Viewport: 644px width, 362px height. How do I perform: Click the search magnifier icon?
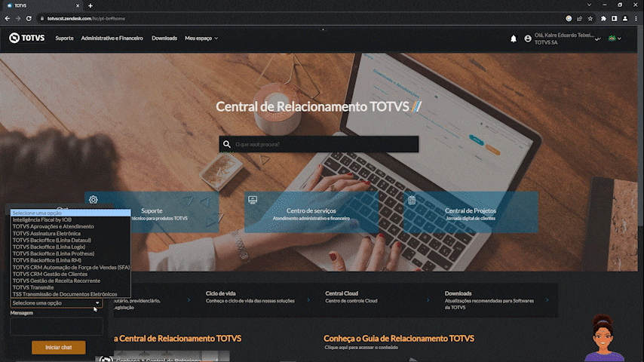click(227, 144)
